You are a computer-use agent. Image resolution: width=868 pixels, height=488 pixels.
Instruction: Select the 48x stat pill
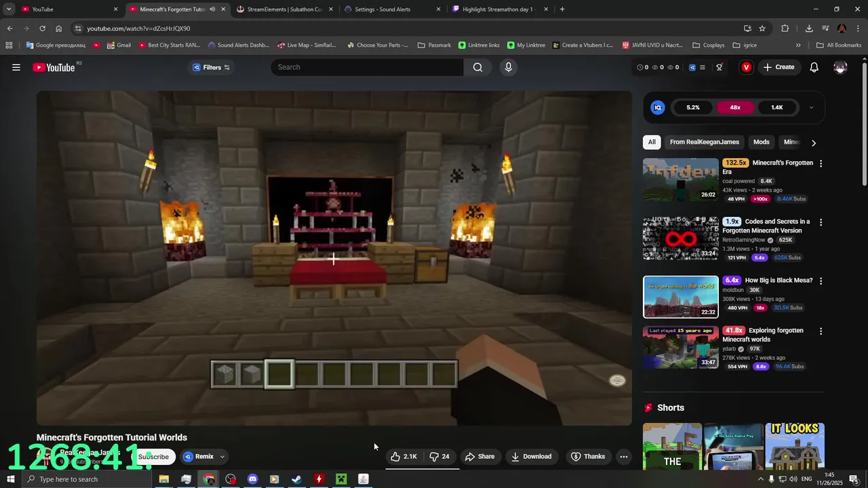(x=735, y=107)
